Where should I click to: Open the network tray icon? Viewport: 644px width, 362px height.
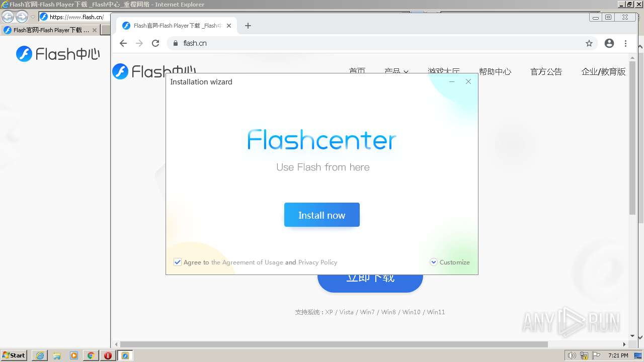tap(584, 355)
